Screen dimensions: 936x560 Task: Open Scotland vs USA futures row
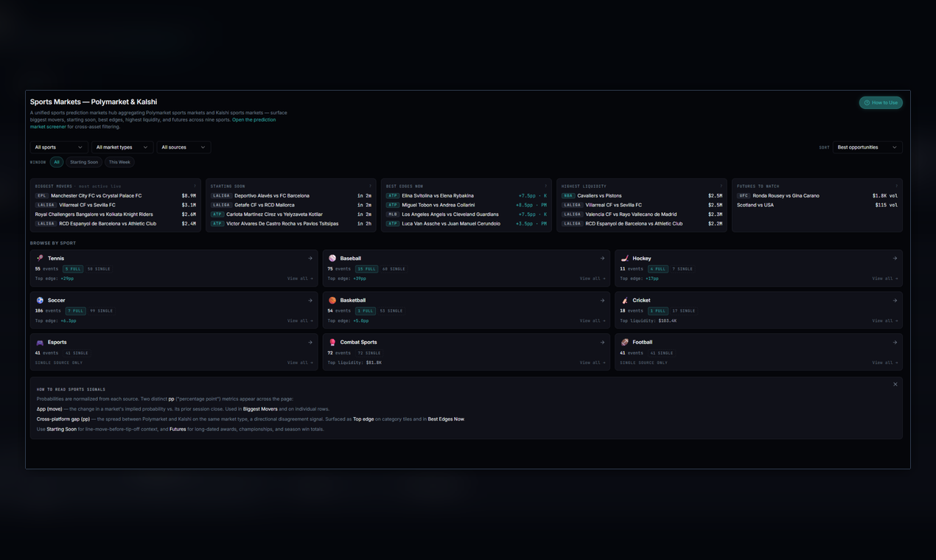point(817,205)
